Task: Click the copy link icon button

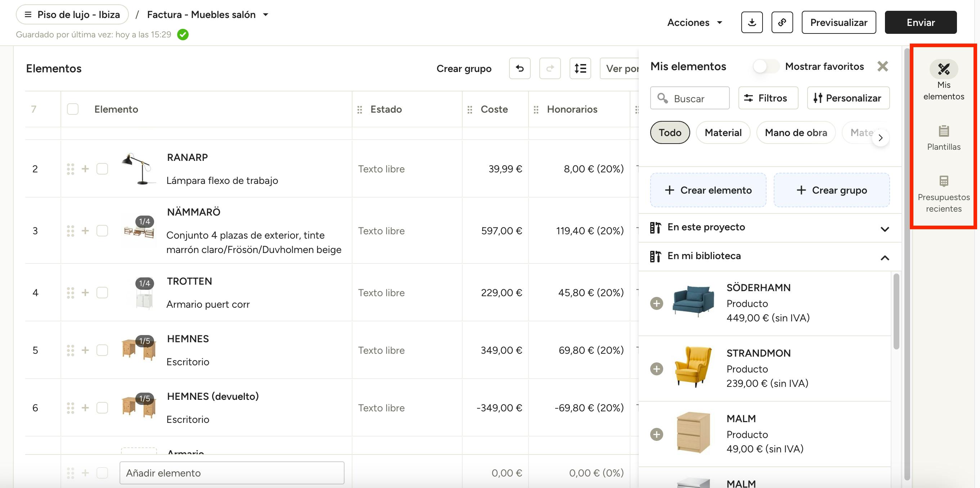Action: pyautogui.click(x=782, y=22)
